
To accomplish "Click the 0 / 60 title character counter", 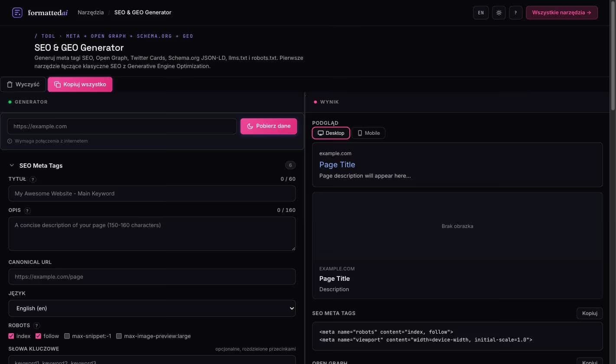I will (x=288, y=179).
